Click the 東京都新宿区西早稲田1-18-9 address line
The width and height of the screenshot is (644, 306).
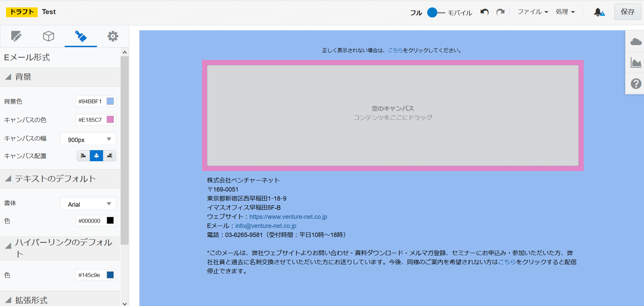pyautogui.click(x=247, y=199)
